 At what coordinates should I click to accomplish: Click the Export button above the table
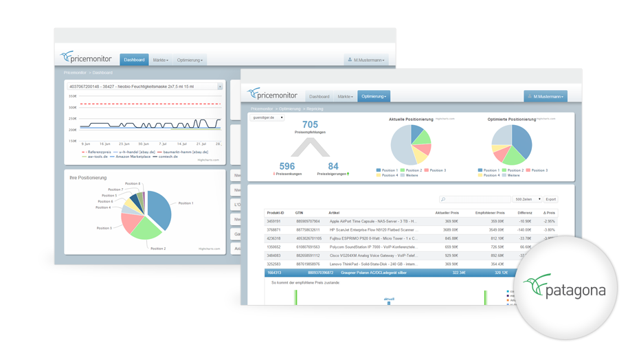coord(551,199)
